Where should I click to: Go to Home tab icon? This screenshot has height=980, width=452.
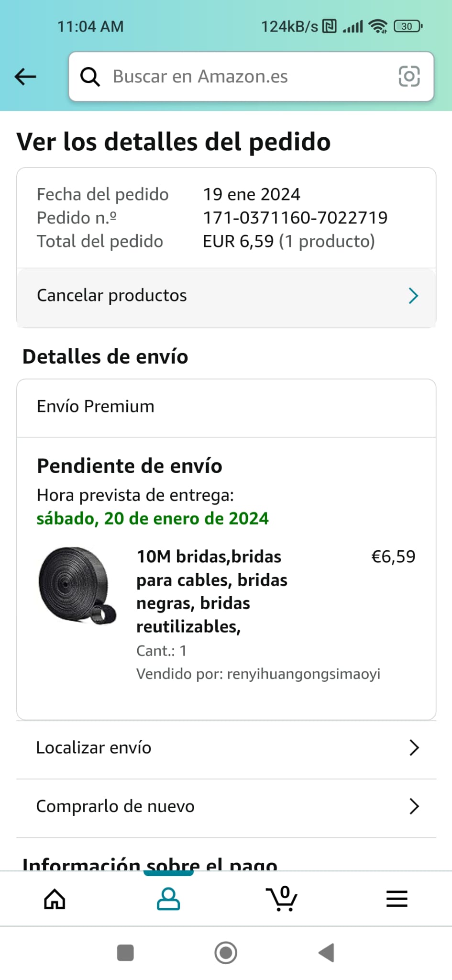55,899
